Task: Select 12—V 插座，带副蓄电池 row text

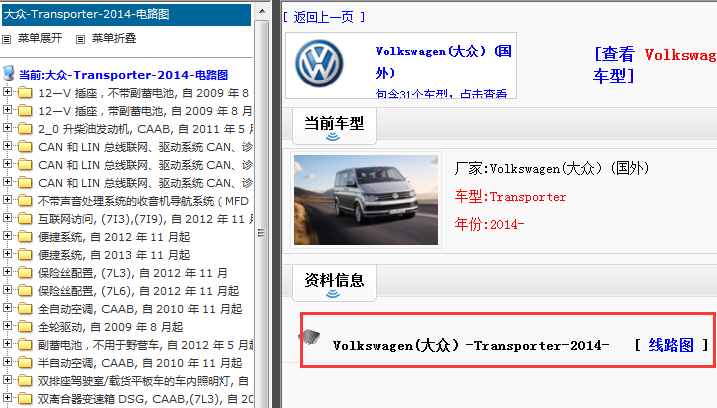Action: click(144, 111)
